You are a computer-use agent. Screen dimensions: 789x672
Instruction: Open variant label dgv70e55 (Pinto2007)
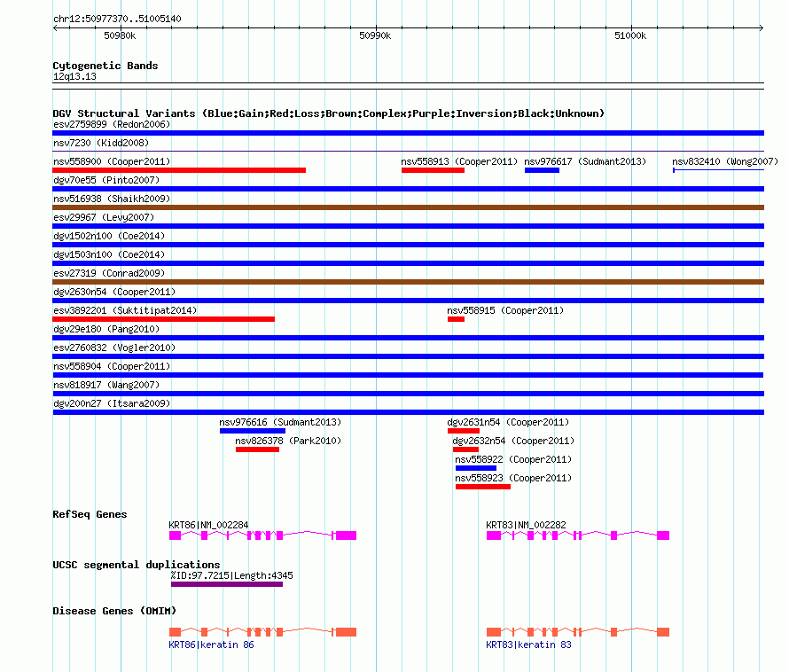point(106,180)
